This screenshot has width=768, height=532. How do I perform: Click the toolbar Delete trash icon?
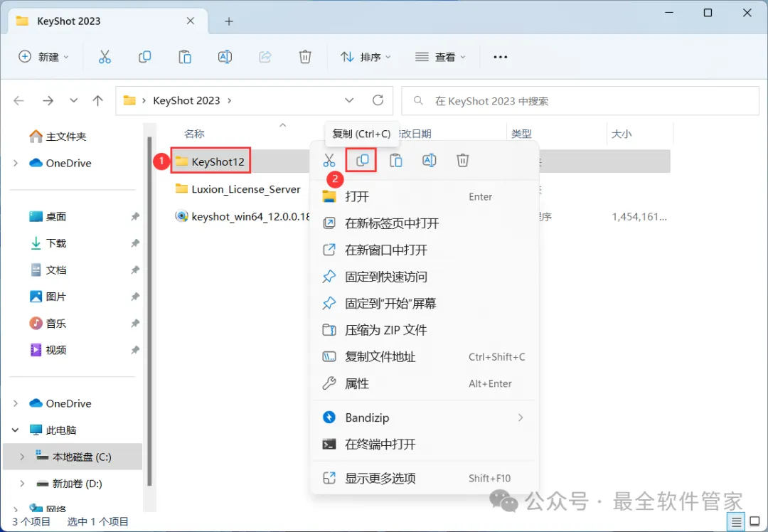[304, 57]
